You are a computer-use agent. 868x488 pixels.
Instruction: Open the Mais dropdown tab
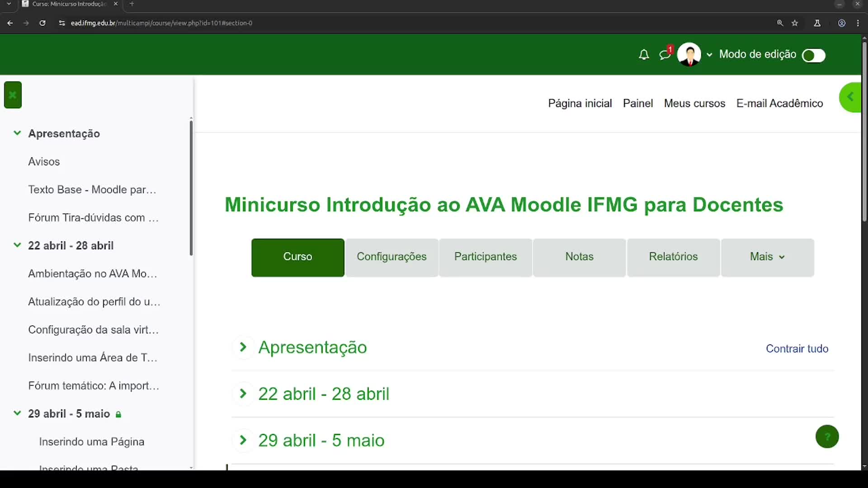click(x=768, y=257)
